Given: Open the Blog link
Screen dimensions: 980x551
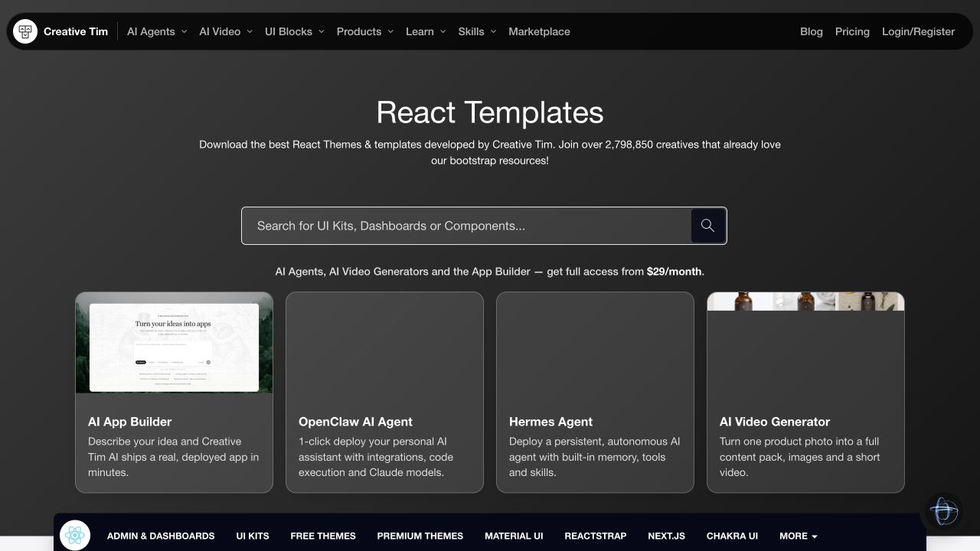Looking at the screenshot, I should (x=812, y=31).
